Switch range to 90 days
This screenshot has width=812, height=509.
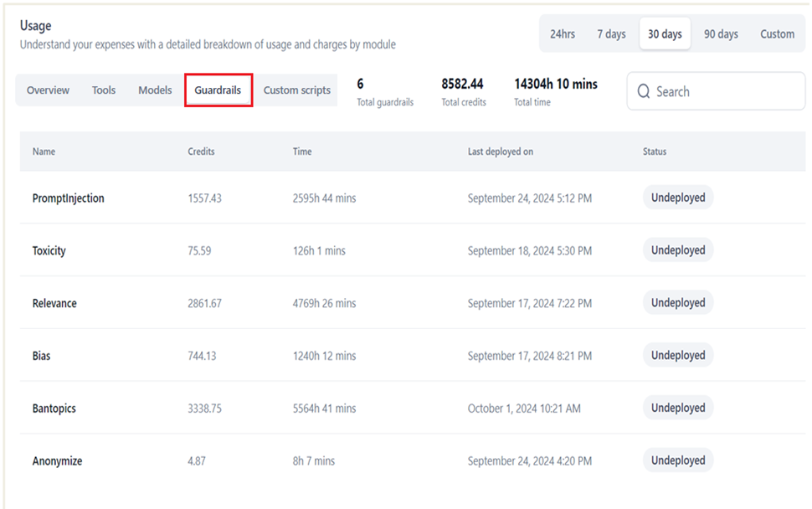721,34
